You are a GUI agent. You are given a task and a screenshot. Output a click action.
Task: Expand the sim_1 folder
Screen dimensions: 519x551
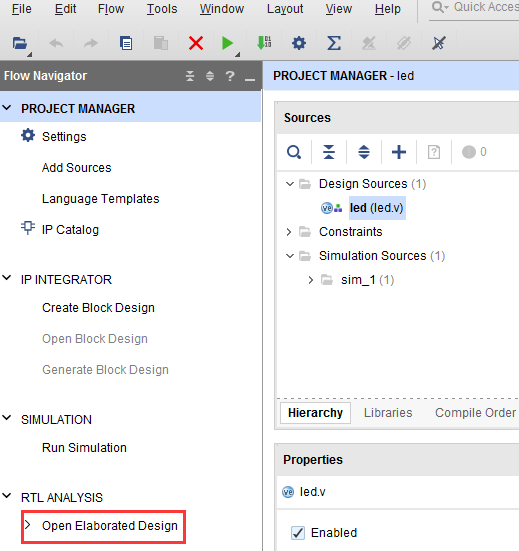pos(311,280)
